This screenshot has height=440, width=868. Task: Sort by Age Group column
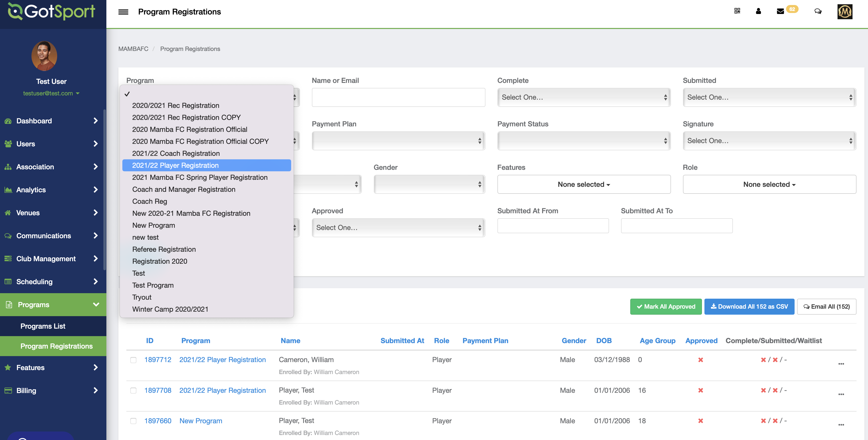tap(657, 341)
